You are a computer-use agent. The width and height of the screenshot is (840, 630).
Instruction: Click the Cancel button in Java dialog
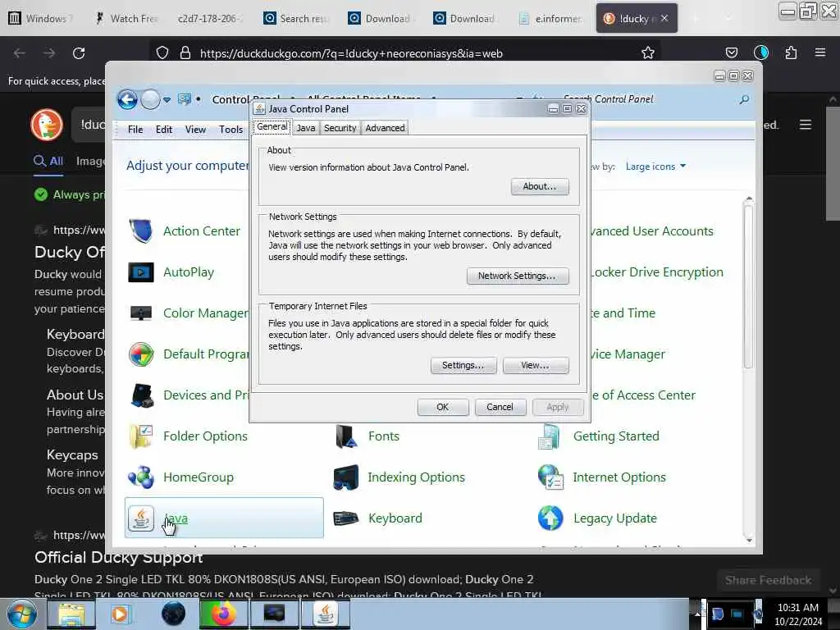(x=500, y=407)
